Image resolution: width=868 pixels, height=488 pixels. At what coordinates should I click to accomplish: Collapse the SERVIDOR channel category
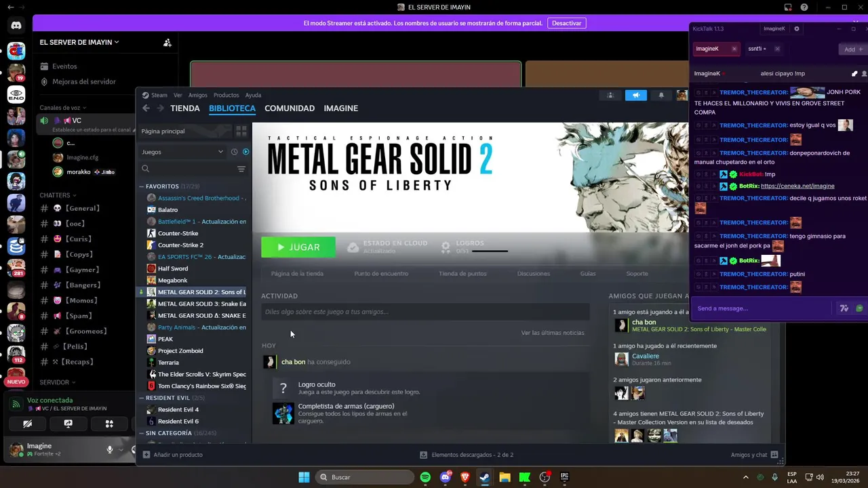point(58,382)
